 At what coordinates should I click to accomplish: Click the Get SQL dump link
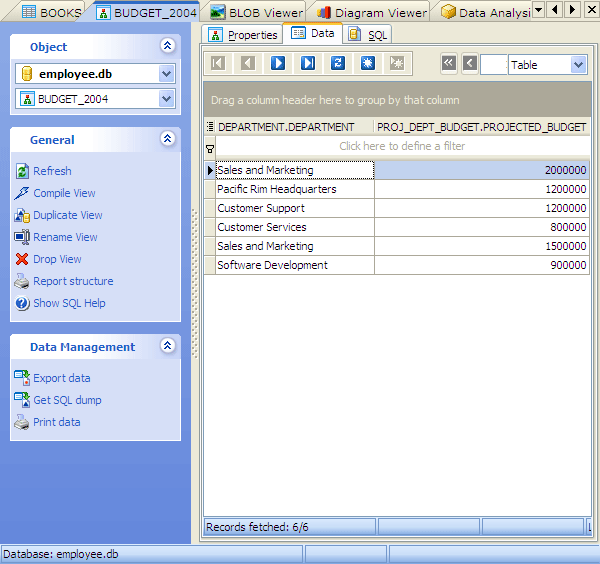click(x=67, y=400)
